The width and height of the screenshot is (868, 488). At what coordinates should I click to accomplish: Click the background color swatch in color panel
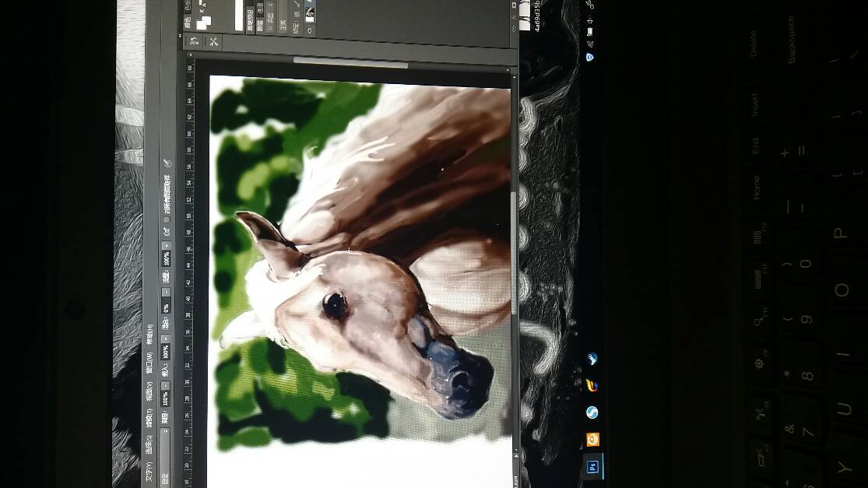point(207,20)
